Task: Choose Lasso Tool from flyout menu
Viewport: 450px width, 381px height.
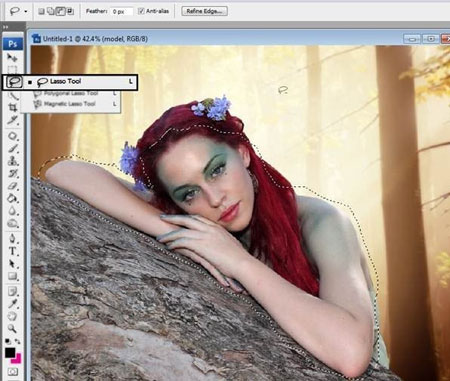Action: tap(80, 82)
